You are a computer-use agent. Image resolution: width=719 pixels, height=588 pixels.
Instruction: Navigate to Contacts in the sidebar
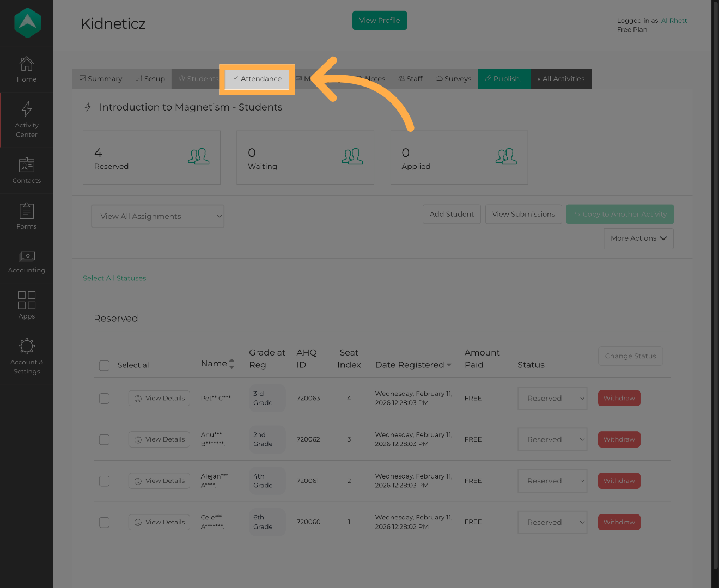tap(27, 170)
